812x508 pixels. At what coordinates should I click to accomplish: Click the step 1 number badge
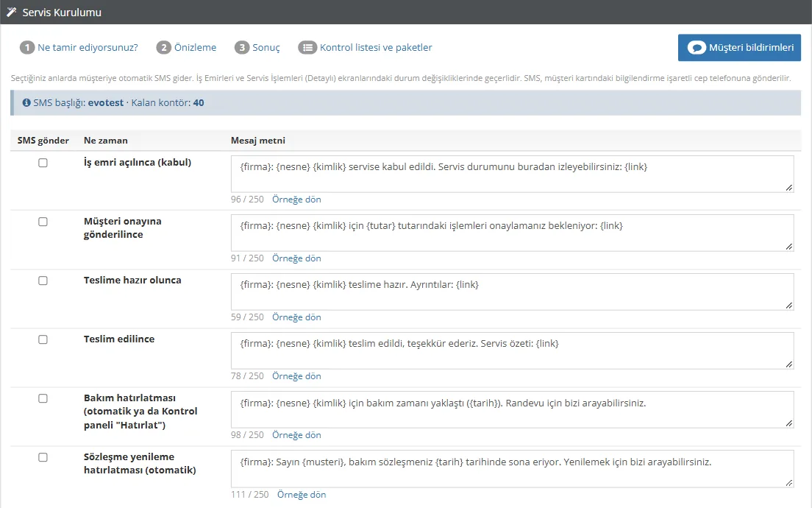point(27,48)
